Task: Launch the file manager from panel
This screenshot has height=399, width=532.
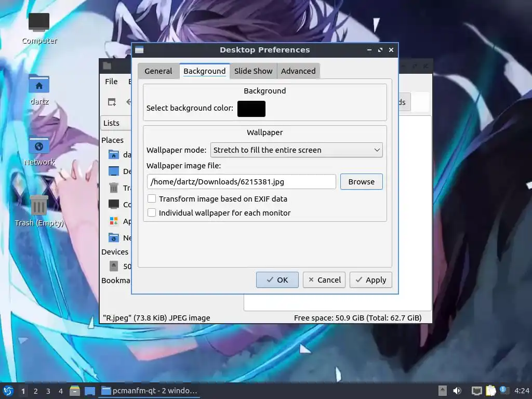Action: pos(75,391)
